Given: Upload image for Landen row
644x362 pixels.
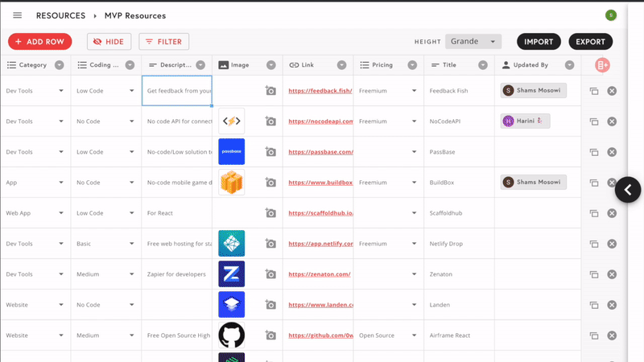Looking at the screenshot, I should pos(270,305).
